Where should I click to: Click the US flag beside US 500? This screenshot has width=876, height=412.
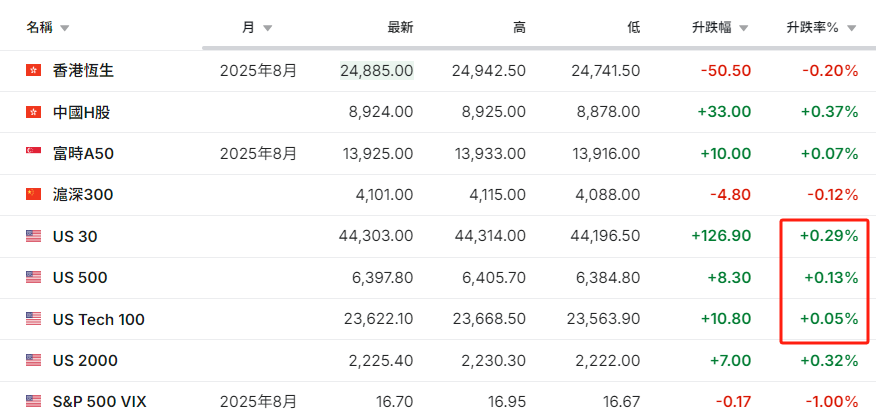pos(34,277)
